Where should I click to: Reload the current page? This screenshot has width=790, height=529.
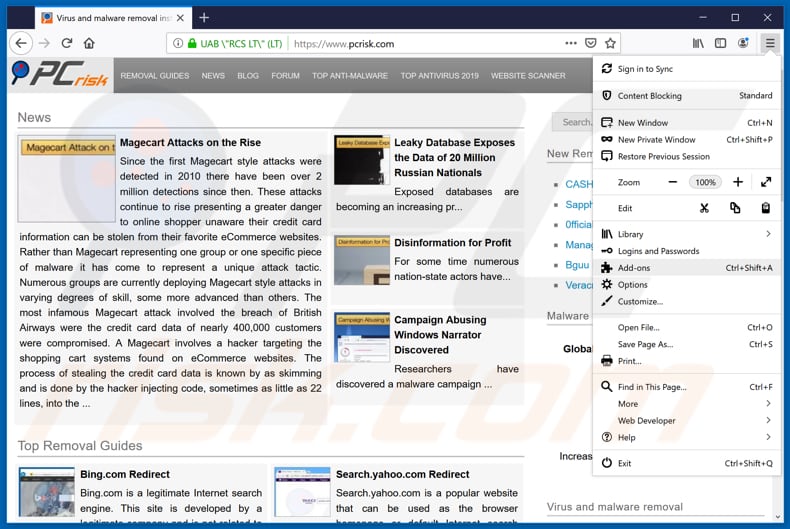coord(67,43)
